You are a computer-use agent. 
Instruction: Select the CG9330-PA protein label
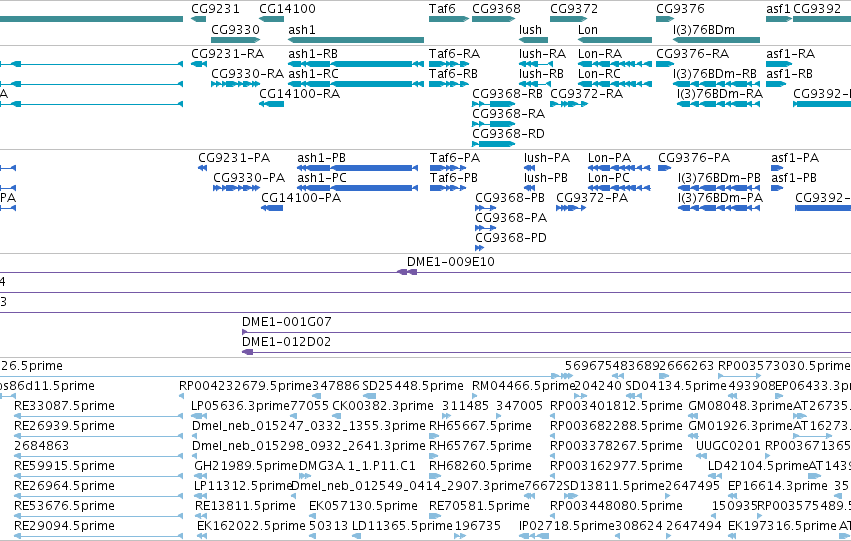[249, 178]
